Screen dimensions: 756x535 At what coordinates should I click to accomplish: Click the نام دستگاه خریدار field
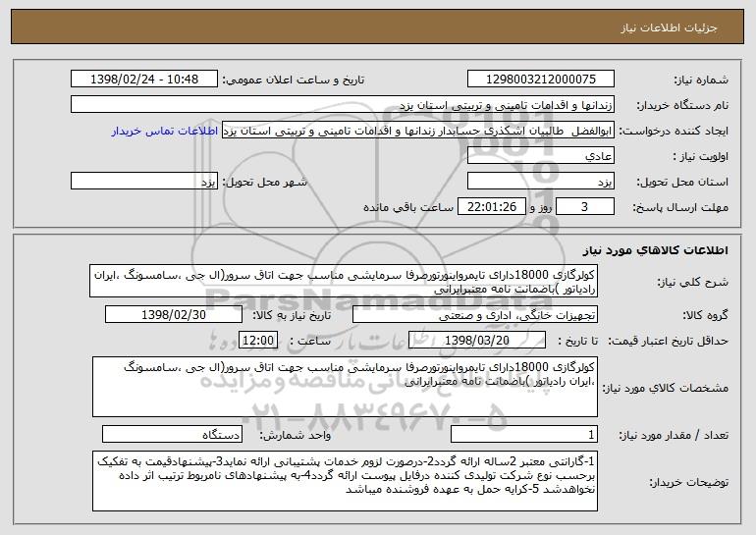(343, 105)
